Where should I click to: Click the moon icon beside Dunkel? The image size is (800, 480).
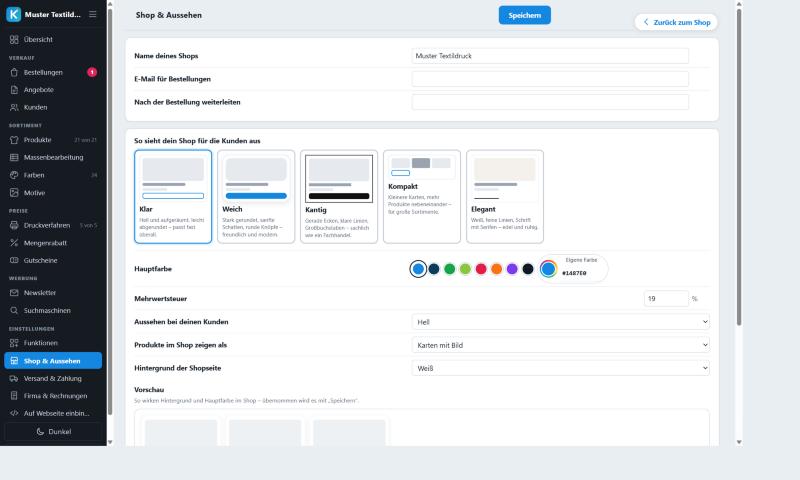40,432
